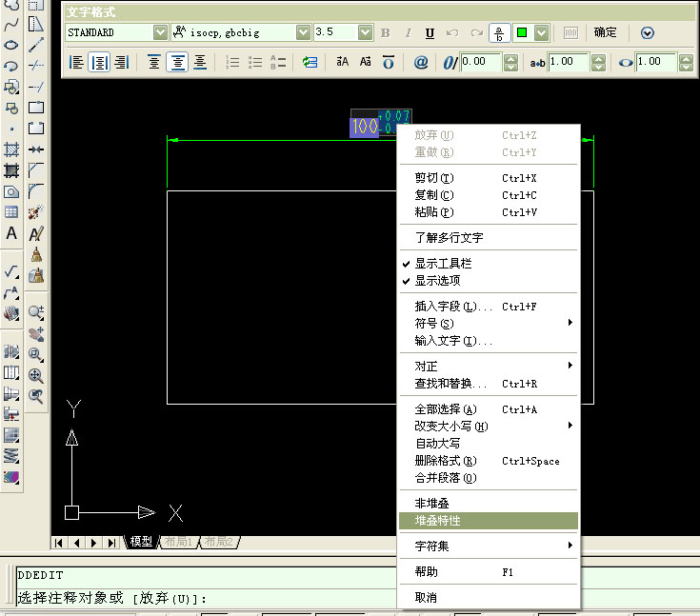Choose 剪切(T) from context menu
The height and width of the screenshot is (616, 700).
(489, 178)
